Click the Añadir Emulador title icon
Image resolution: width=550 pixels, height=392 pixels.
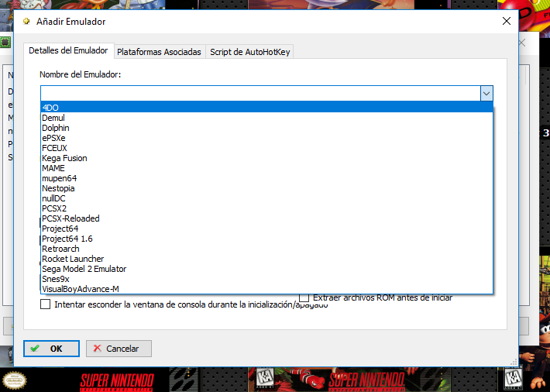pos(26,22)
